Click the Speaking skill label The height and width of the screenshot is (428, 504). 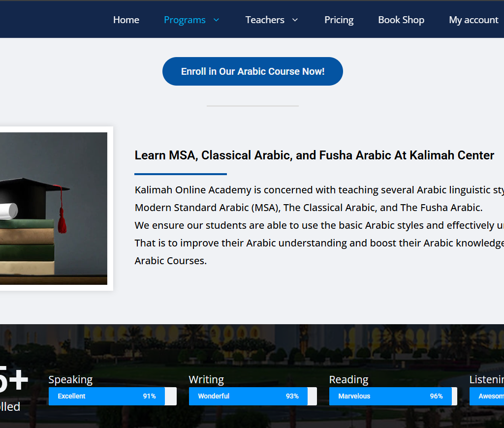point(70,380)
